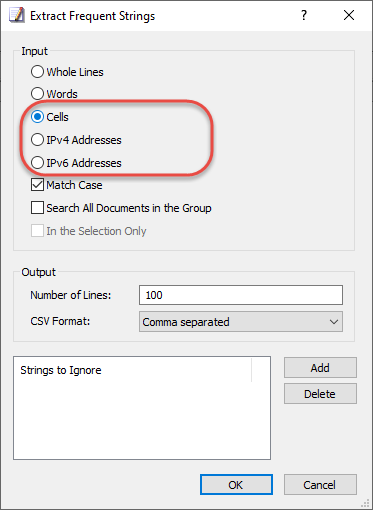Open the CSV Format dropdown
Screen dimensions: 373x510
tap(241, 322)
